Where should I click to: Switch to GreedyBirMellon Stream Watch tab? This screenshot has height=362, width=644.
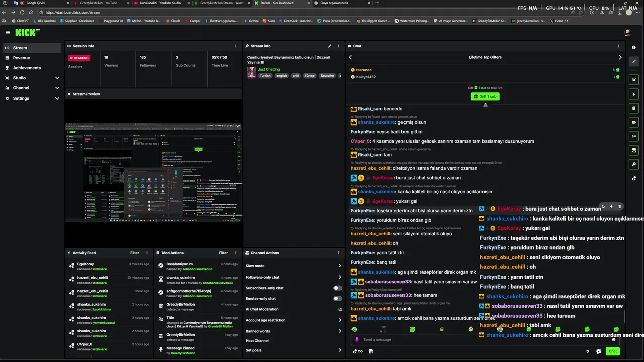click(222, 3)
